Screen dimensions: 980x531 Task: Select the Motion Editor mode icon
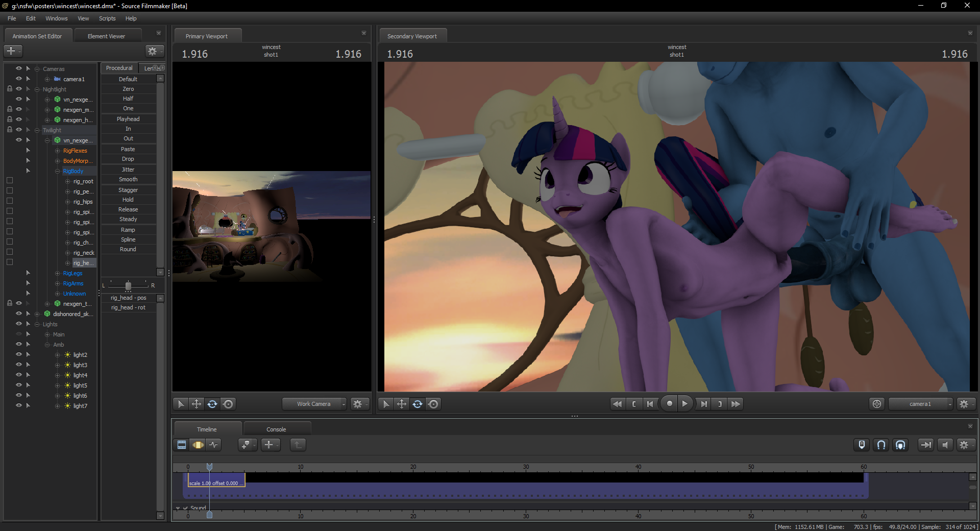click(x=198, y=445)
